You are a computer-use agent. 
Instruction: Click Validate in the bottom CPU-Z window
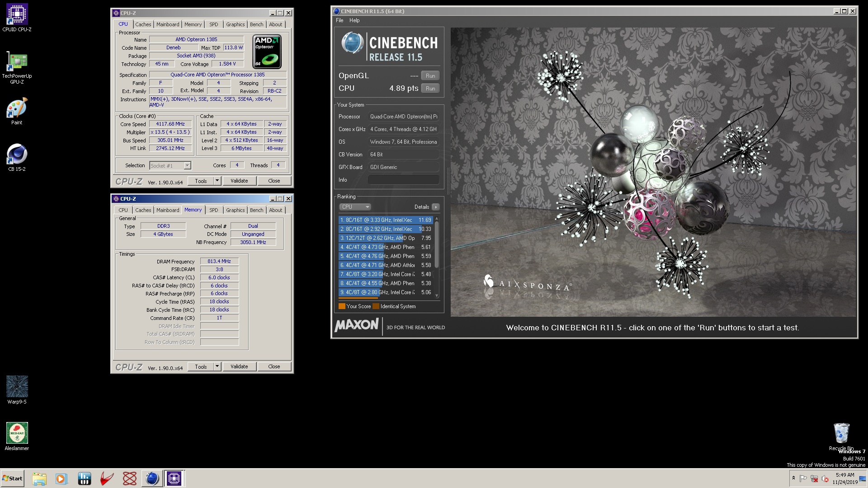point(239,366)
